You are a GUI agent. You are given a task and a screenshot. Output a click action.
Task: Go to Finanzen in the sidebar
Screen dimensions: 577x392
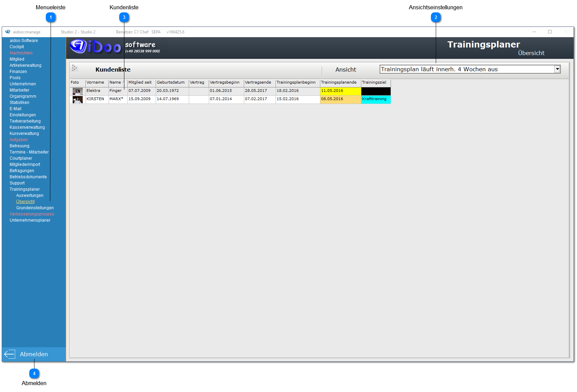click(18, 72)
